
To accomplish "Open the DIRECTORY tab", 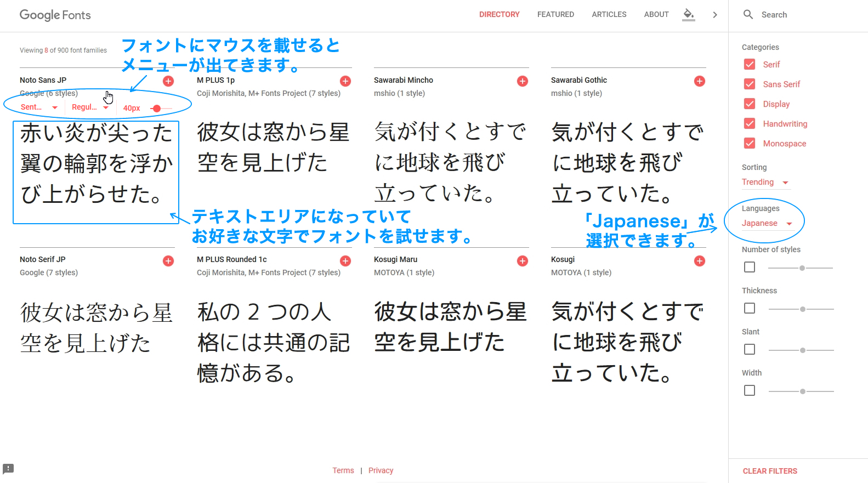I will (x=499, y=14).
